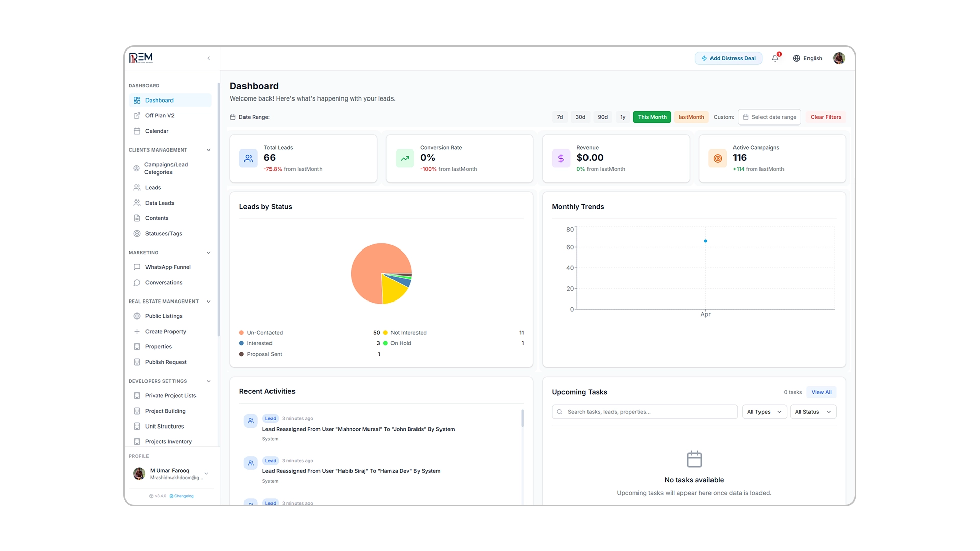The height and width of the screenshot is (551, 980).
Task: Collapse Real Estate Management section
Action: click(208, 302)
